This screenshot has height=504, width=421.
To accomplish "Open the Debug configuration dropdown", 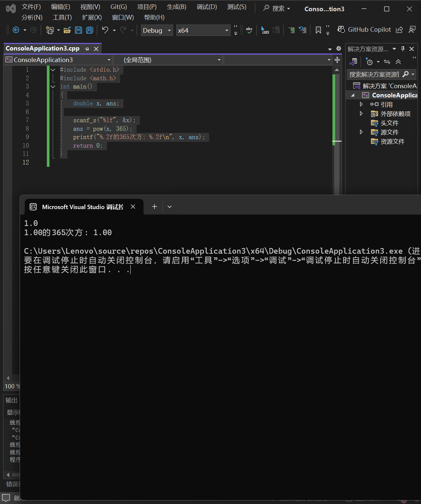I will click(x=157, y=30).
